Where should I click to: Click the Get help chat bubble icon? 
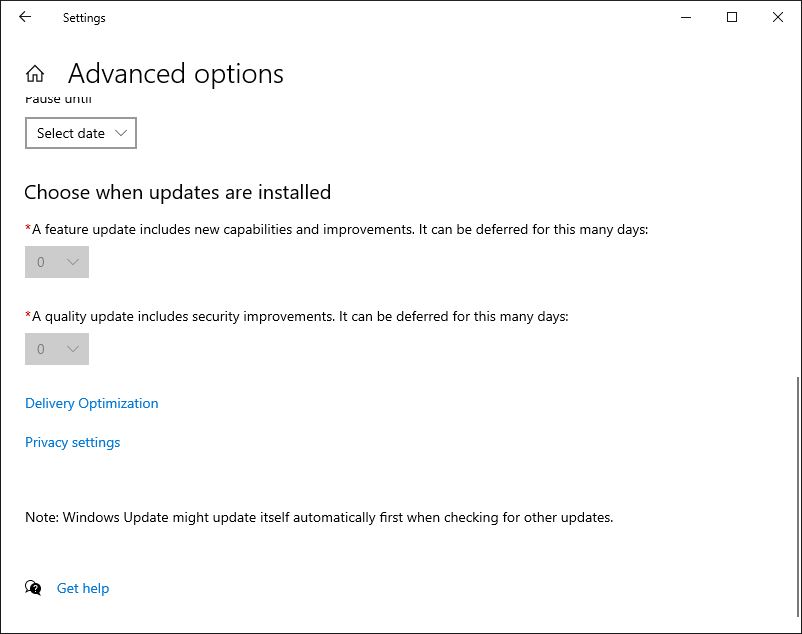(34, 588)
